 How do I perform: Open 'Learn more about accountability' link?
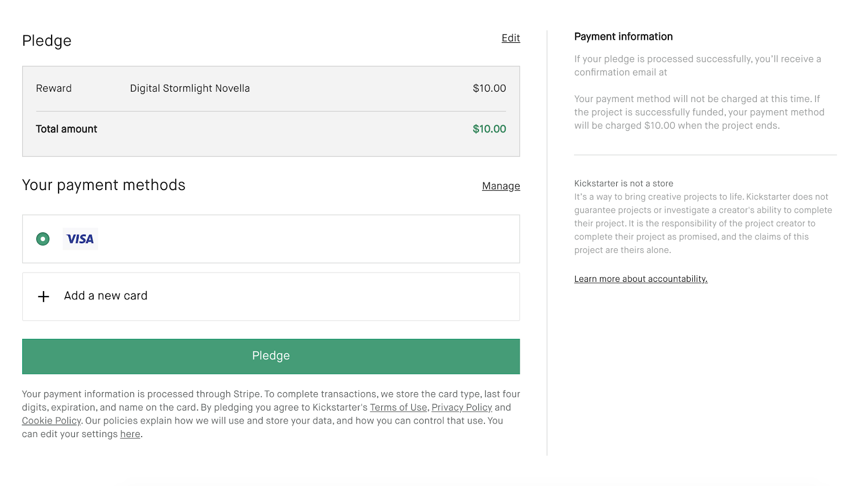pos(641,279)
